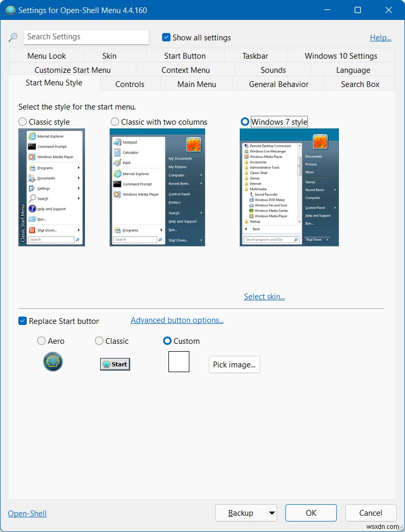Open Advanced button options link
This screenshot has width=405, height=532.
pos(177,320)
